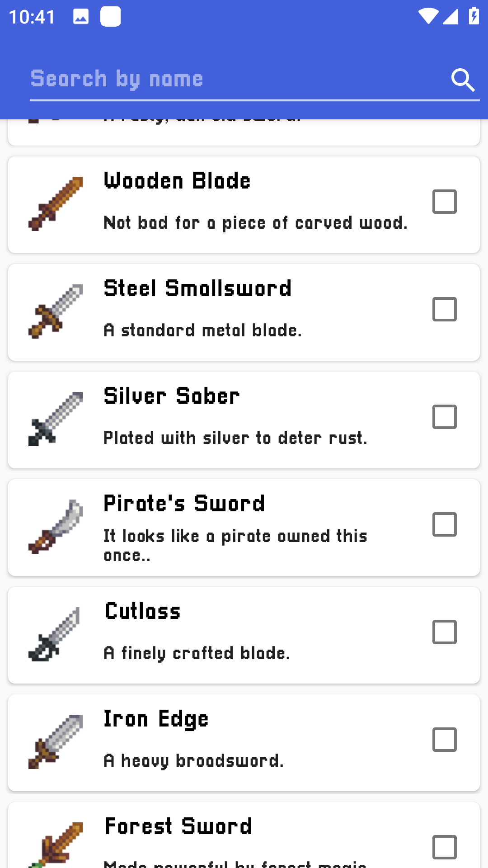Tick the Steel Smallsword checkbox
Viewport: 488px width, 868px height.
[445, 309]
